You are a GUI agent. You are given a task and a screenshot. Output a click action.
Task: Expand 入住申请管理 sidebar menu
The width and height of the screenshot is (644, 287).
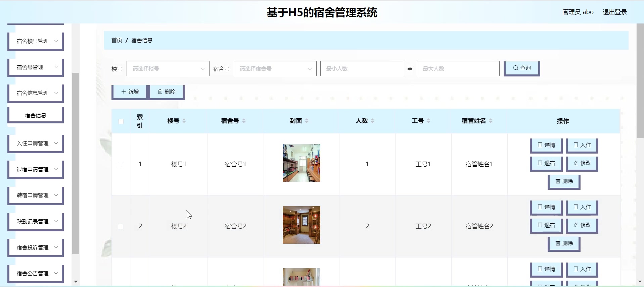[x=36, y=143]
